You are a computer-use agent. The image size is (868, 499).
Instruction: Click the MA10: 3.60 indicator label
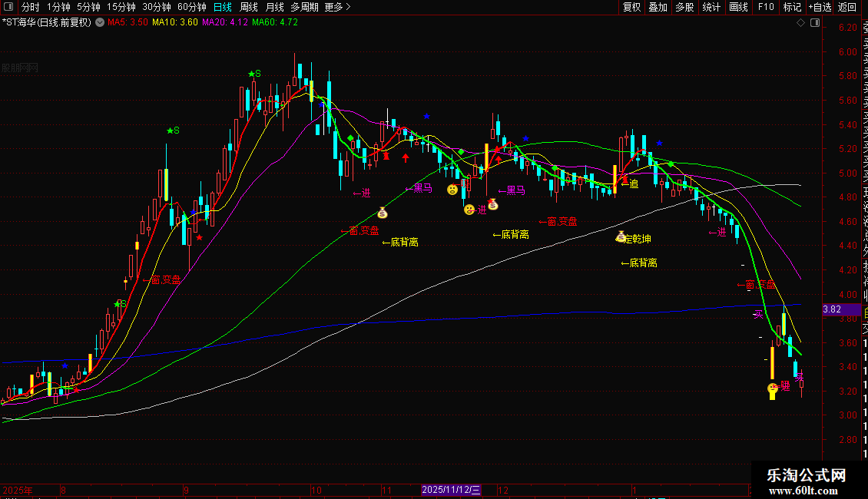(175, 22)
